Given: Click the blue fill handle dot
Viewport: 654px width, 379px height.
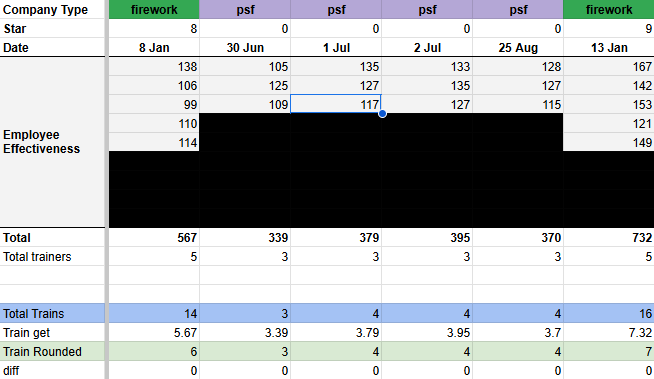Looking at the screenshot, I should tap(382, 113).
